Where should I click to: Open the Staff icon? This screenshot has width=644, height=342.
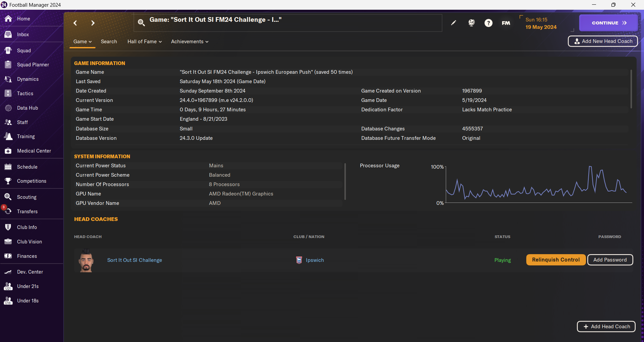(8, 122)
